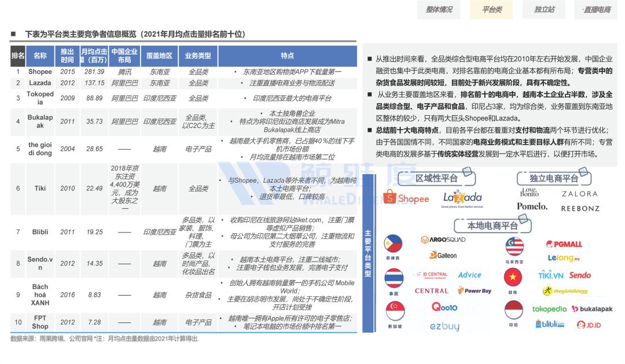The height and width of the screenshot is (364, 625).
Task: Click the Malaysia flag icon
Action: click(514, 247)
